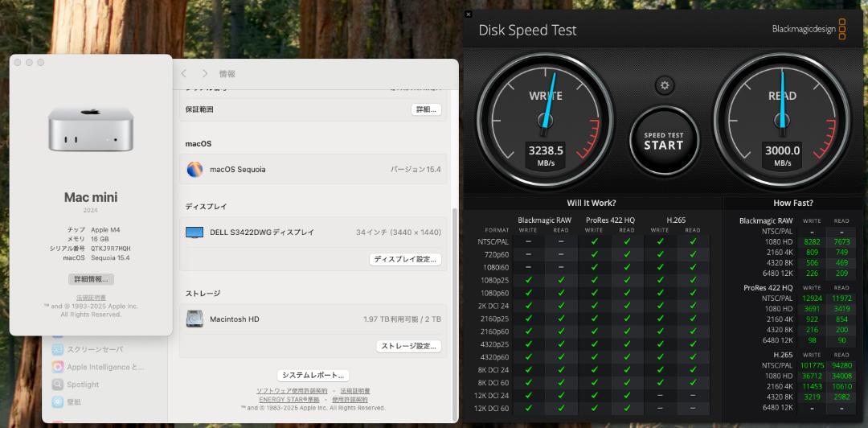Click 1.97 TB利用可能 / 2 TB text
868x428 pixels.
point(403,319)
